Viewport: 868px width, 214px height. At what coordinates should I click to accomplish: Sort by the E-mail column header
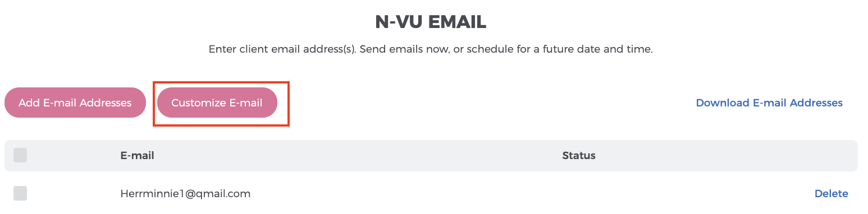pos(137,155)
